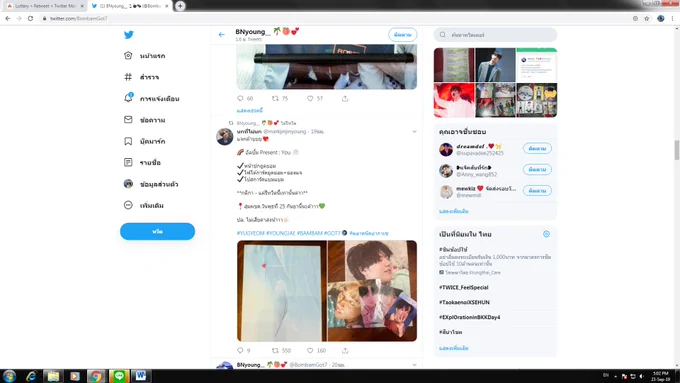680x383 pixels.
Task: Open the #TWICE_FeelSpecial trend
Action: pyautogui.click(x=464, y=288)
